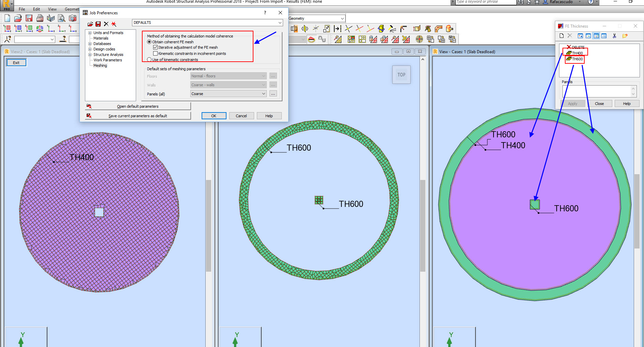This screenshot has width=644, height=347.
Task: Click the red X delete icon in Job Preferences toolbar
Action: tap(106, 24)
